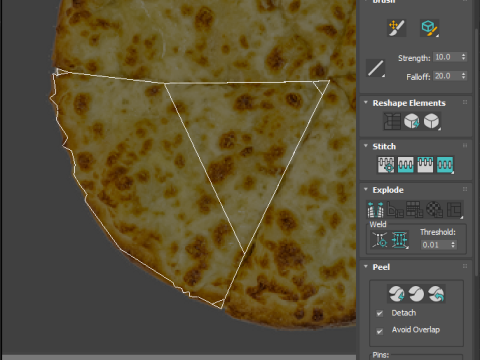Click the Falloff value field
This screenshot has width=480, height=360.
tap(446, 76)
